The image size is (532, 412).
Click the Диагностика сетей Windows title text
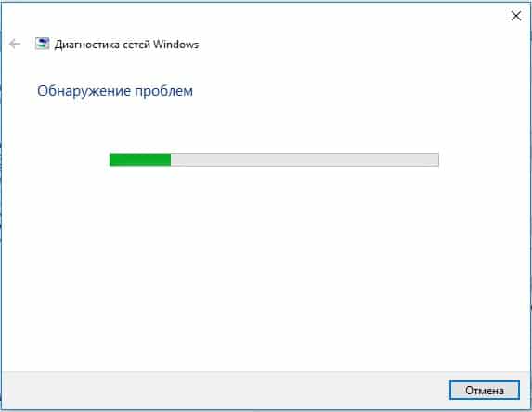point(126,45)
